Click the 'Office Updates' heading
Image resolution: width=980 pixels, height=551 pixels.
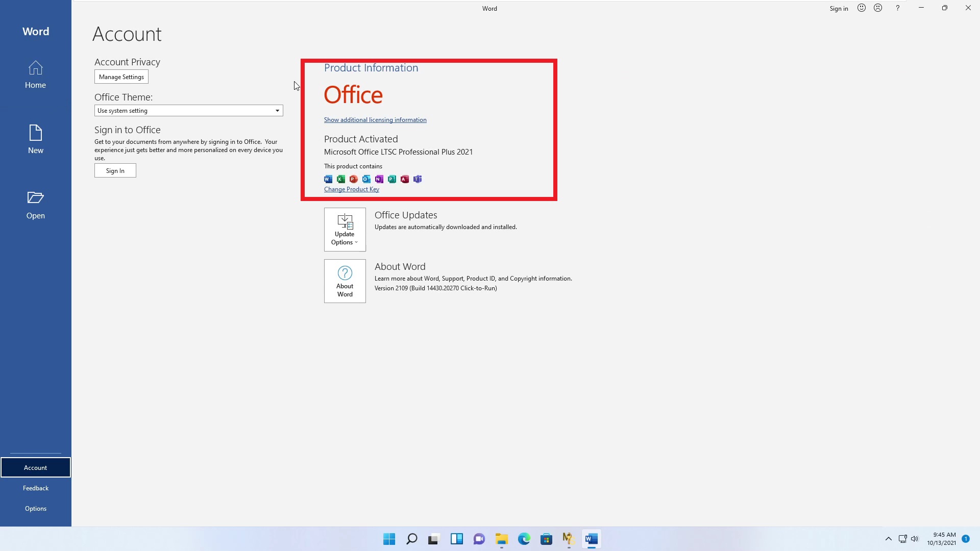tap(406, 215)
